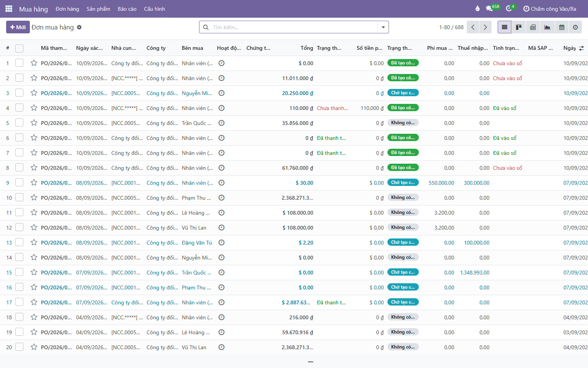Screen dimensions: 588x368
Task: Sort by Mã tham... column header
Action: (54, 48)
